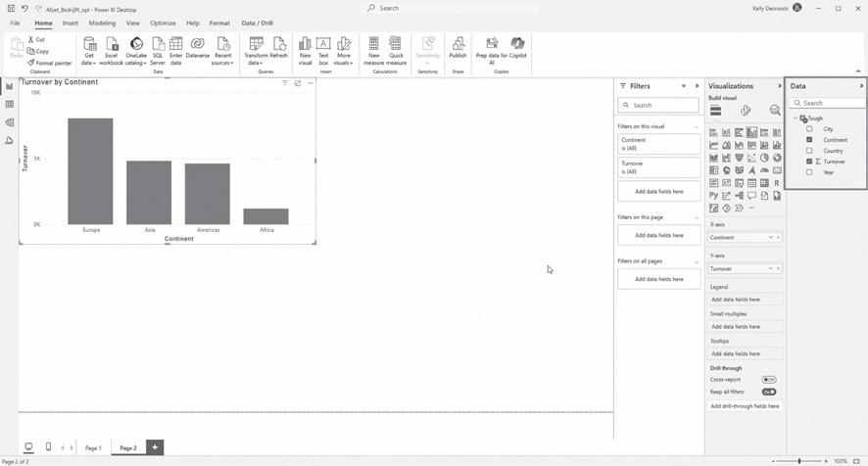
Task: Click the Copy button
Action: pos(38,51)
